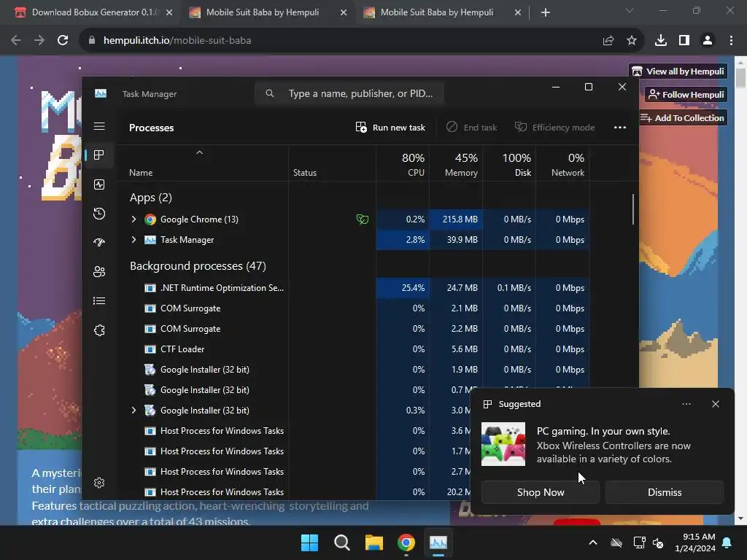The width and height of the screenshot is (747, 560).
Task: Open Chrome downloads icon
Action: point(661,41)
